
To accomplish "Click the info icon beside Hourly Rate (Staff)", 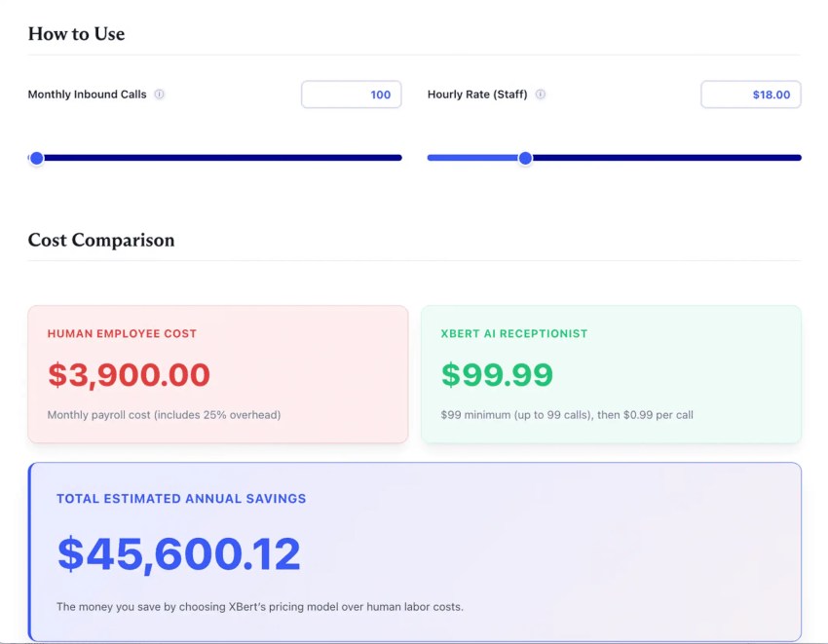I will pos(541,95).
